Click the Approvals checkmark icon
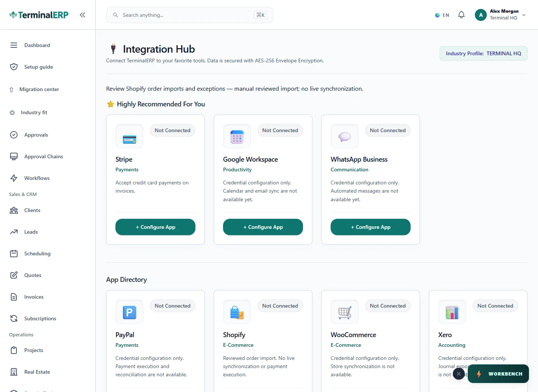 (14, 135)
